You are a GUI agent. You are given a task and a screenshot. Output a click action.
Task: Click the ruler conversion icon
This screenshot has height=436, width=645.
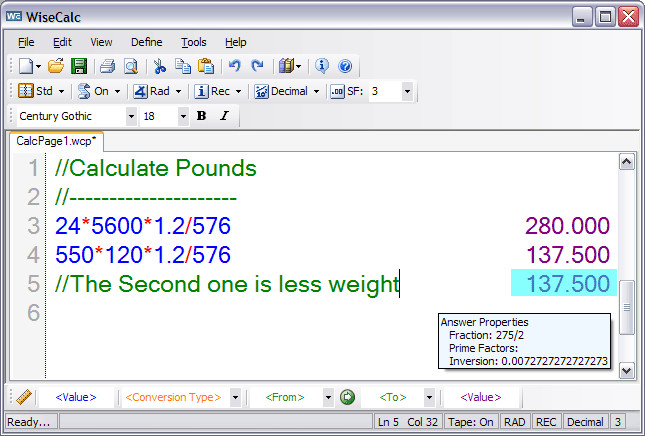click(24, 397)
